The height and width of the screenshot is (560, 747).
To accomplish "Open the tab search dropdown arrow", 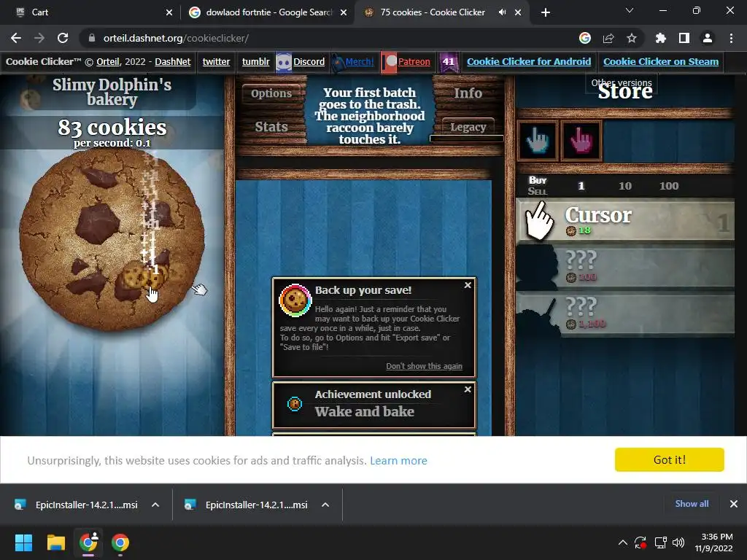I will tap(630, 10).
